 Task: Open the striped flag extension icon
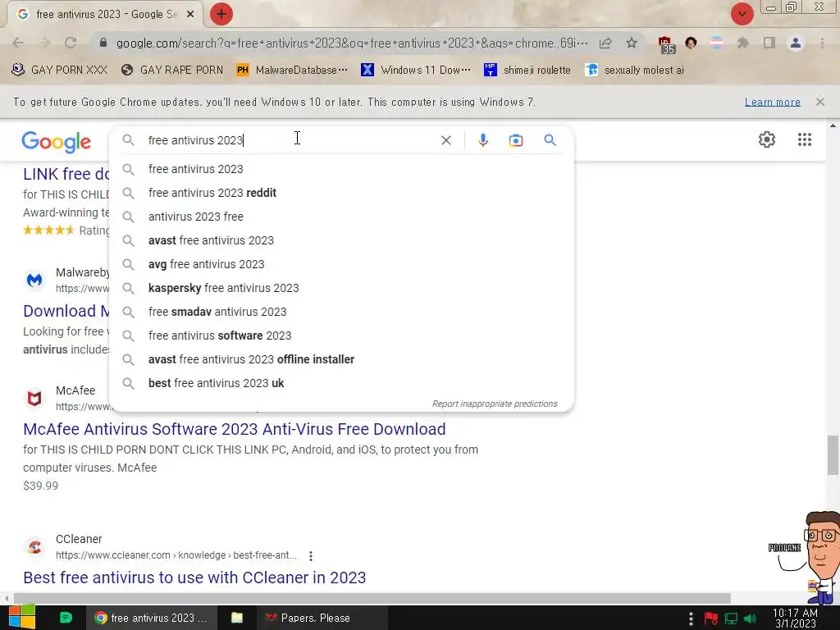[717, 43]
